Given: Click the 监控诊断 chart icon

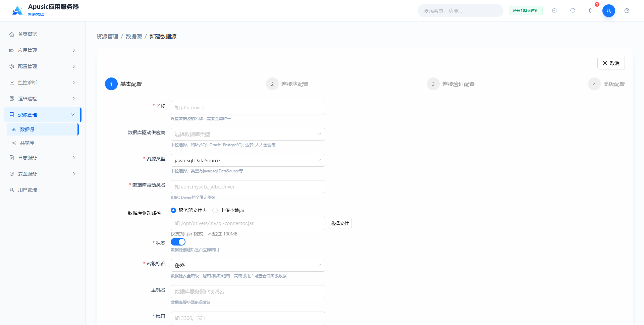Looking at the screenshot, I should pyautogui.click(x=12, y=83).
